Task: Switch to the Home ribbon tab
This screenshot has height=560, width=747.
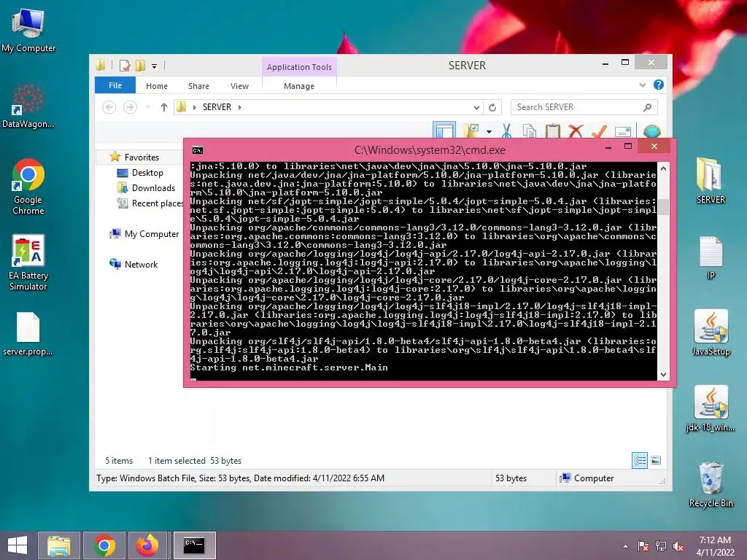Action: click(x=157, y=86)
